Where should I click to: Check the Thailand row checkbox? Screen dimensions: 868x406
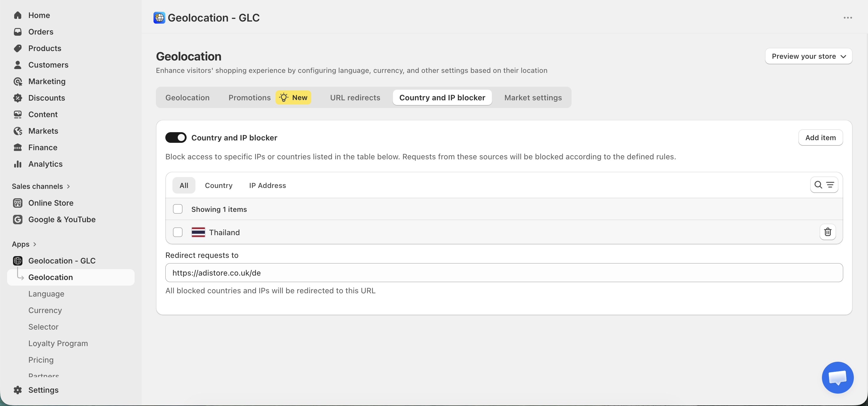[177, 232]
